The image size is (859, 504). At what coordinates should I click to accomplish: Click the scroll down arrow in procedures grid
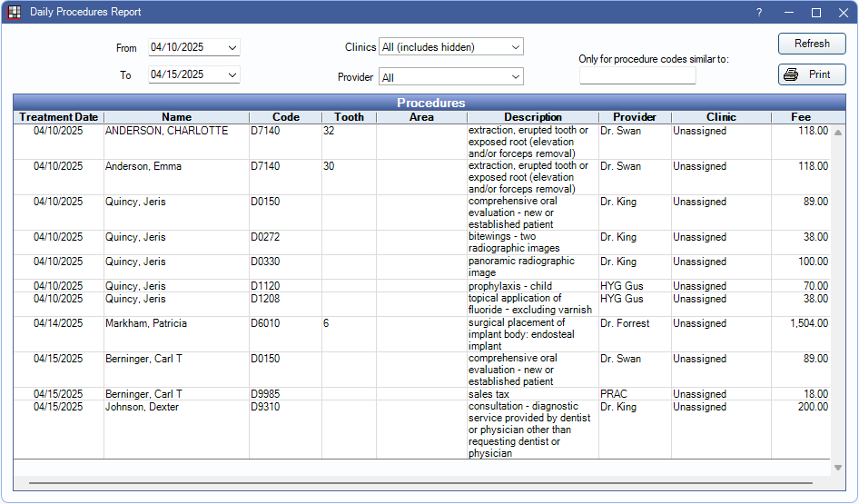coord(837,468)
